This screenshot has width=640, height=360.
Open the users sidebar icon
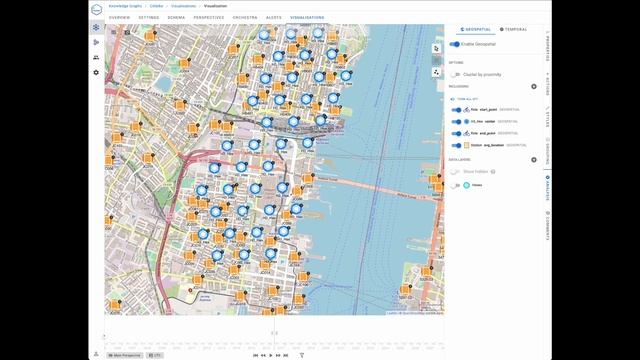tap(96, 58)
